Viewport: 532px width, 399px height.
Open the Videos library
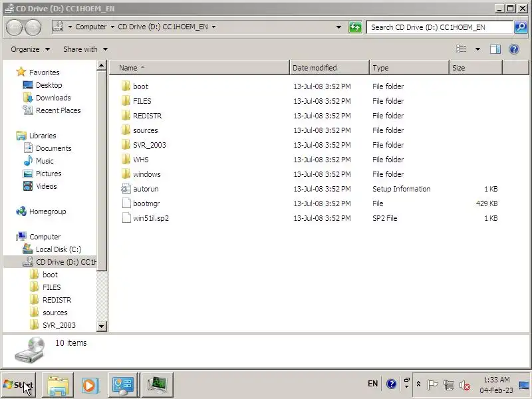46,186
